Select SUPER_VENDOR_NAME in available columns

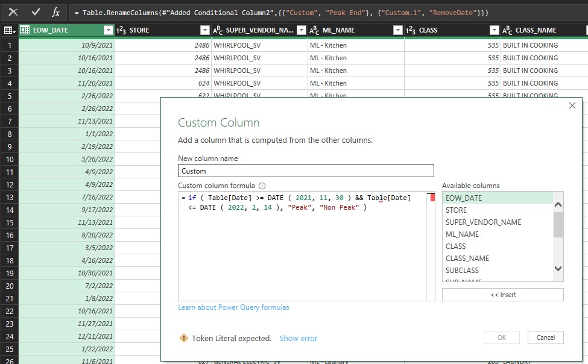coord(498,222)
